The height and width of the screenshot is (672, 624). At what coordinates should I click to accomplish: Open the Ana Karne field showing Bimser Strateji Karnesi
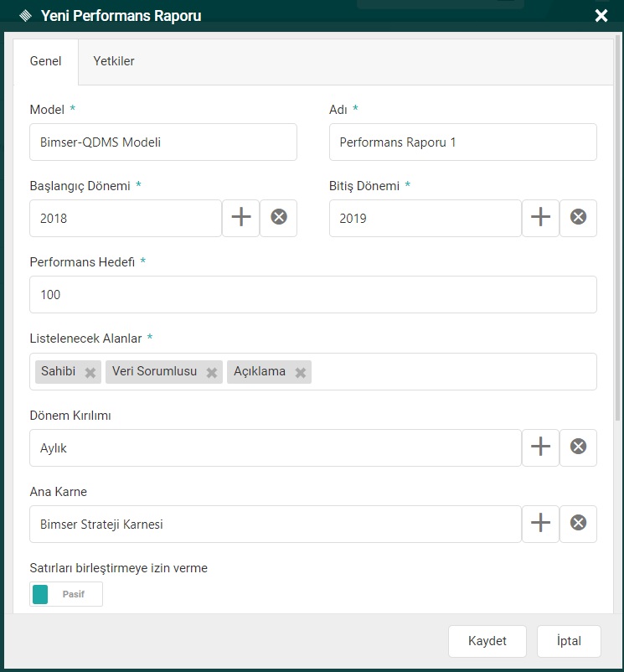point(275,524)
